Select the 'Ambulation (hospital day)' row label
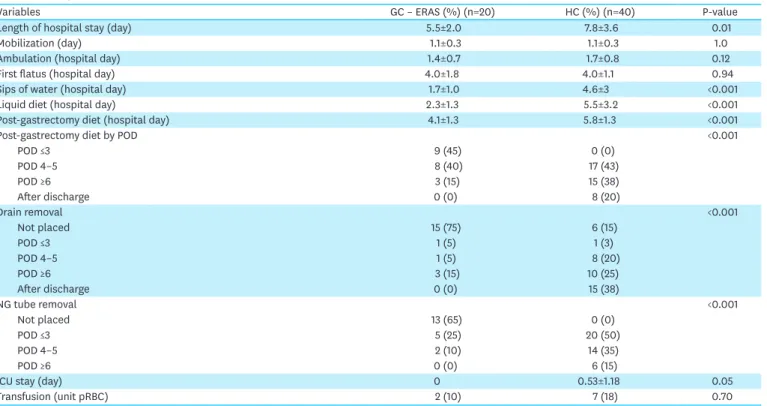 click(60, 59)
